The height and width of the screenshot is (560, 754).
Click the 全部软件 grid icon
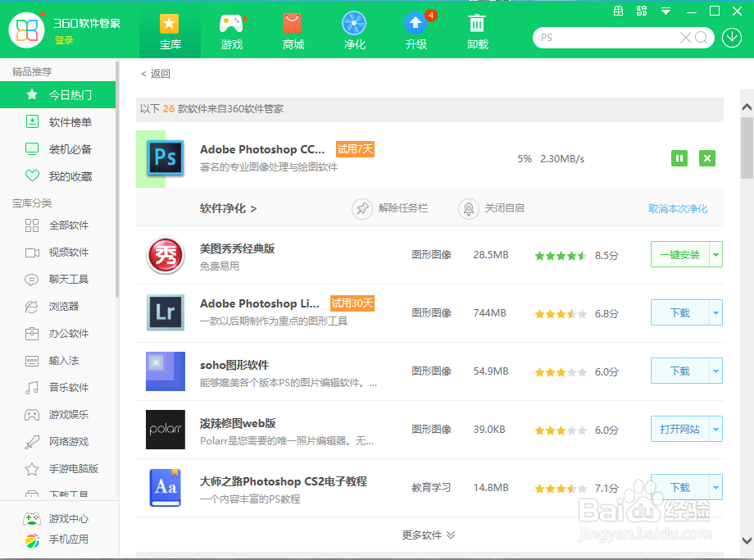tap(32, 225)
